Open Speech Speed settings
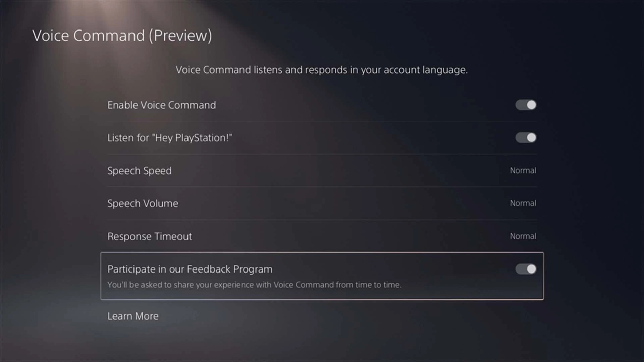644x362 pixels. (x=322, y=170)
